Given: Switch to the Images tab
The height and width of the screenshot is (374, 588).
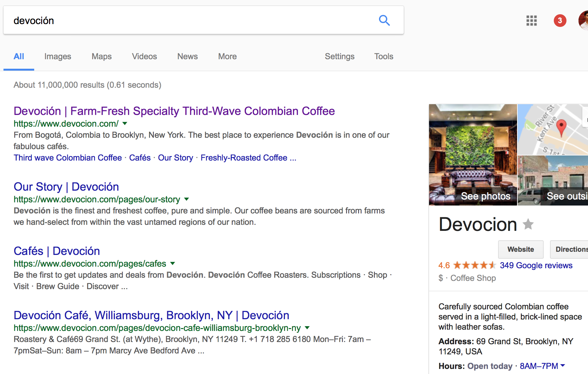Looking at the screenshot, I should pyautogui.click(x=58, y=56).
